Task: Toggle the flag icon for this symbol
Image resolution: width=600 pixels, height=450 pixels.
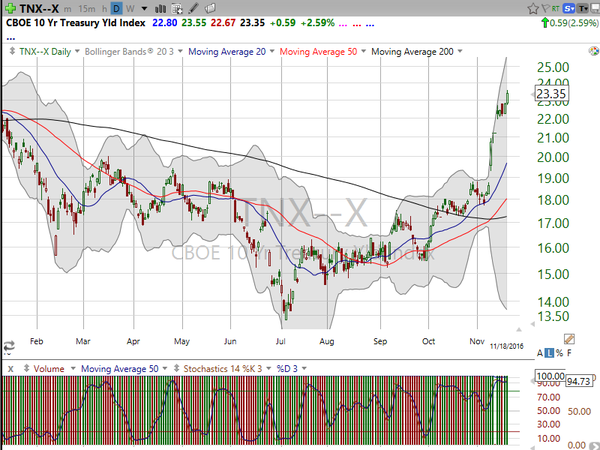Action: point(545,8)
